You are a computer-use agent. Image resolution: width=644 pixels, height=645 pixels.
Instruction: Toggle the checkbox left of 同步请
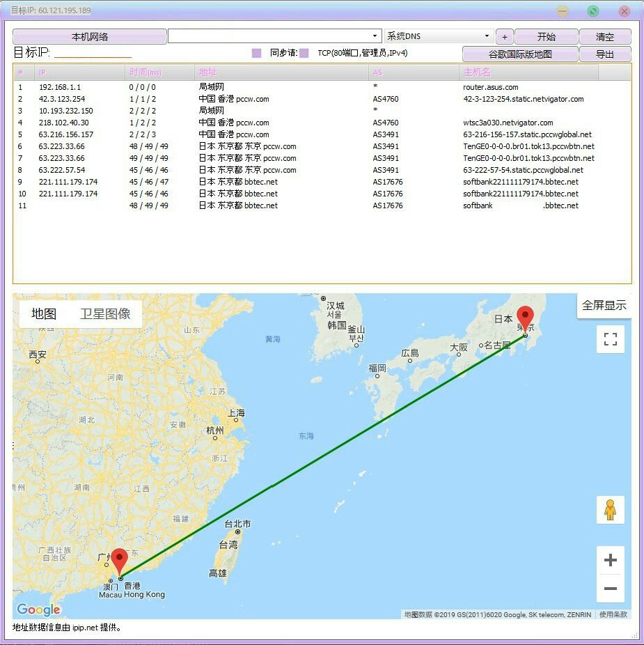click(x=256, y=53)
